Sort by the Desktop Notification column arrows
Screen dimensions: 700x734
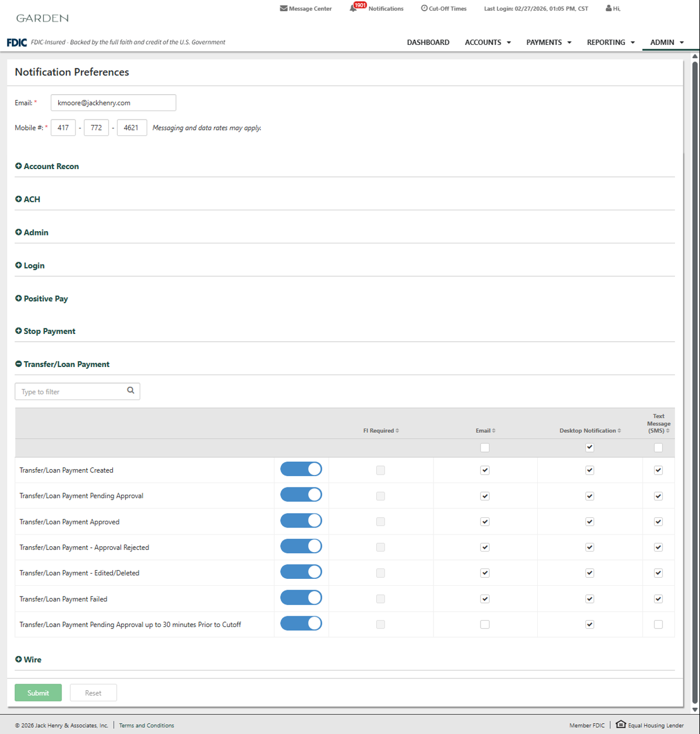(619, 431)
